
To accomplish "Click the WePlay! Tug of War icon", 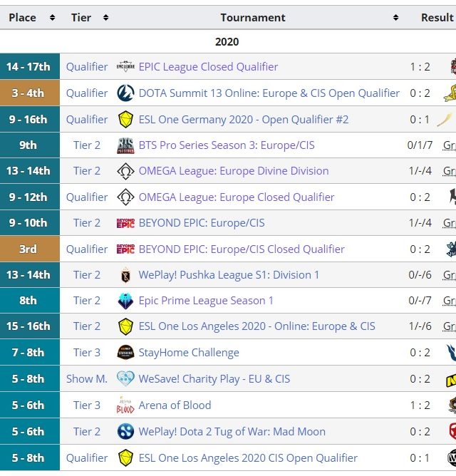I will [125, 432].
